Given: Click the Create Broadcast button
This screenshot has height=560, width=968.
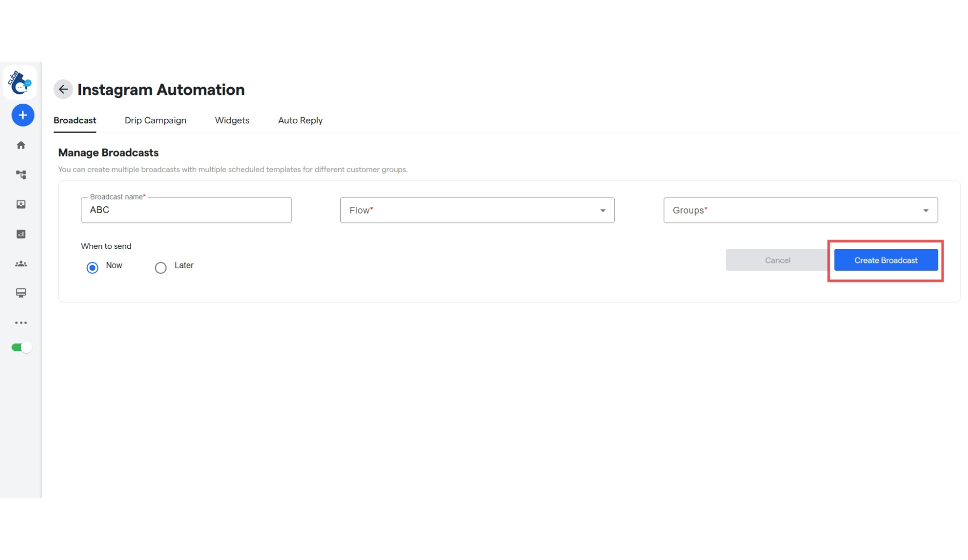Looking at the screenshot, I should click(x=886, y=260).
